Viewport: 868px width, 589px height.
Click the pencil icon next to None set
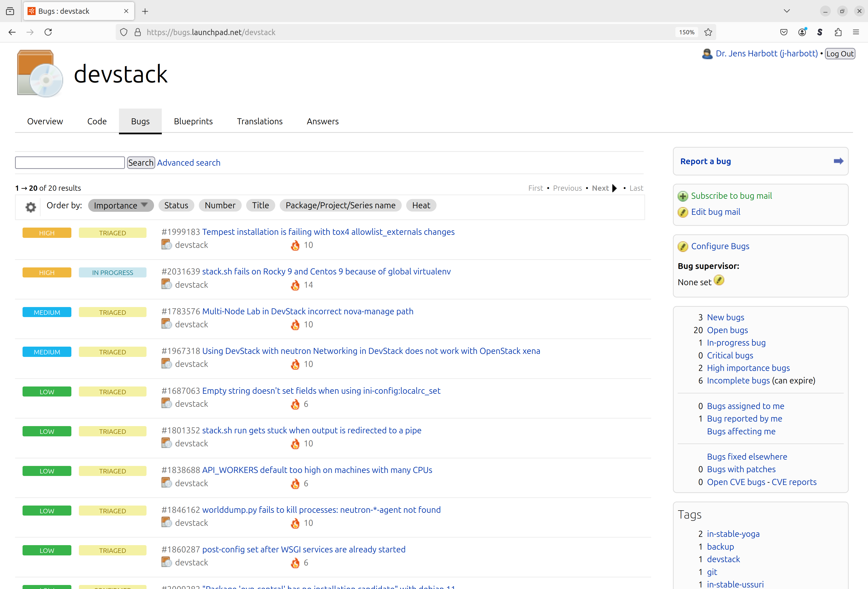pos(718,280)
